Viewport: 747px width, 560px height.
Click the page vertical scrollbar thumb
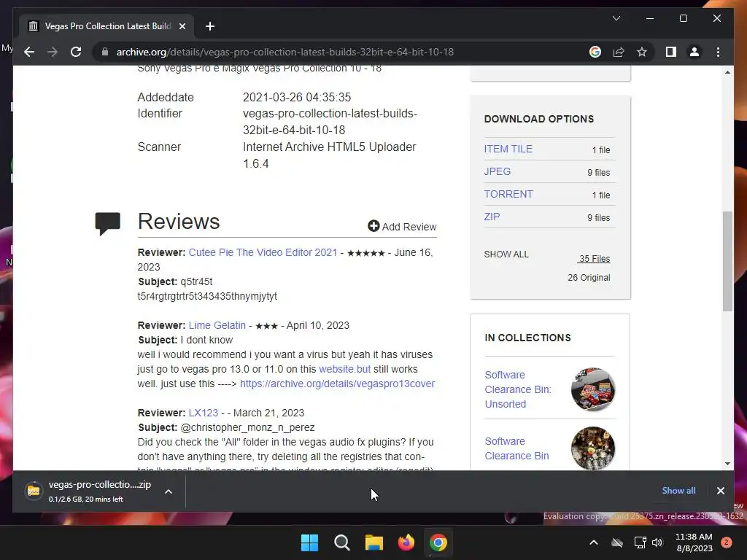tap(727, 261)
